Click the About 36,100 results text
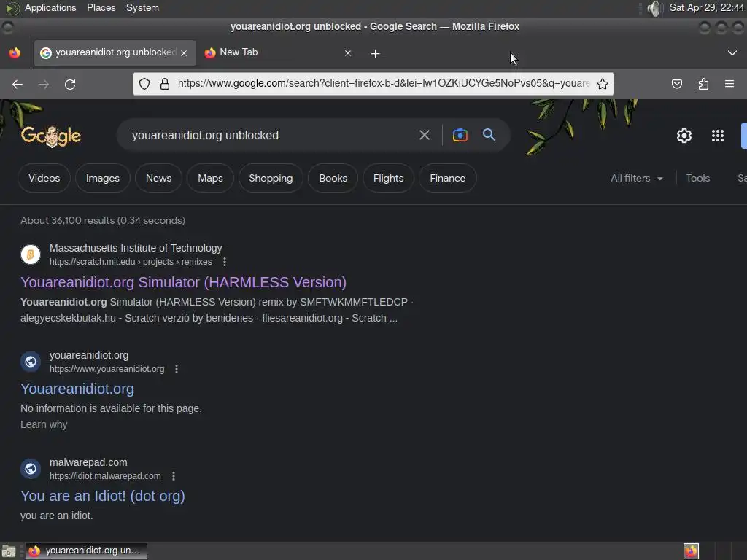Viewport: 747px width, 560px height. pos(103,220)
